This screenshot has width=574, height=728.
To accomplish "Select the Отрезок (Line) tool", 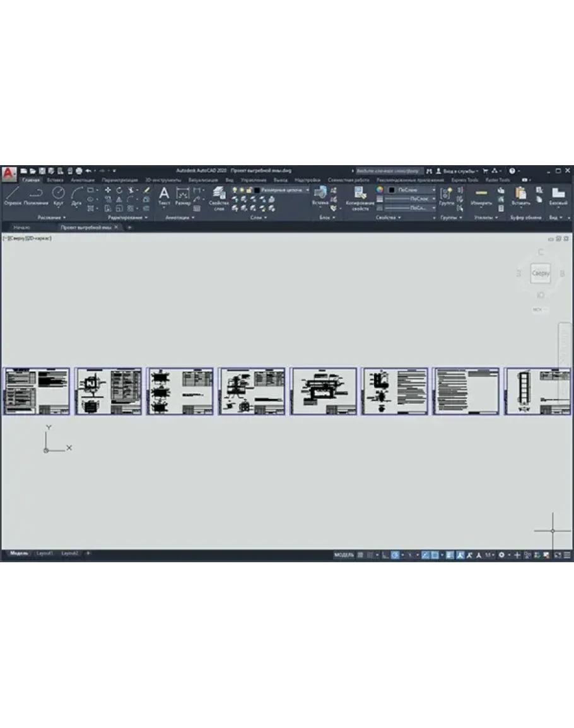I will click(x=13, y=194).
